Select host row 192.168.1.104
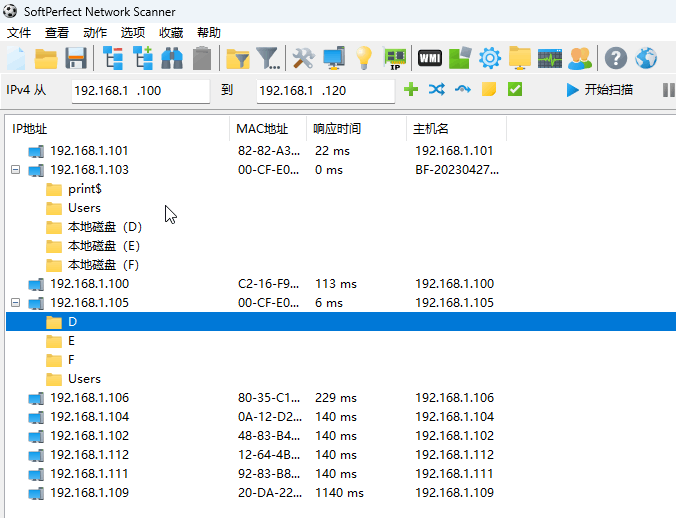This screenshot has width=676, height=518. (341, 417)
